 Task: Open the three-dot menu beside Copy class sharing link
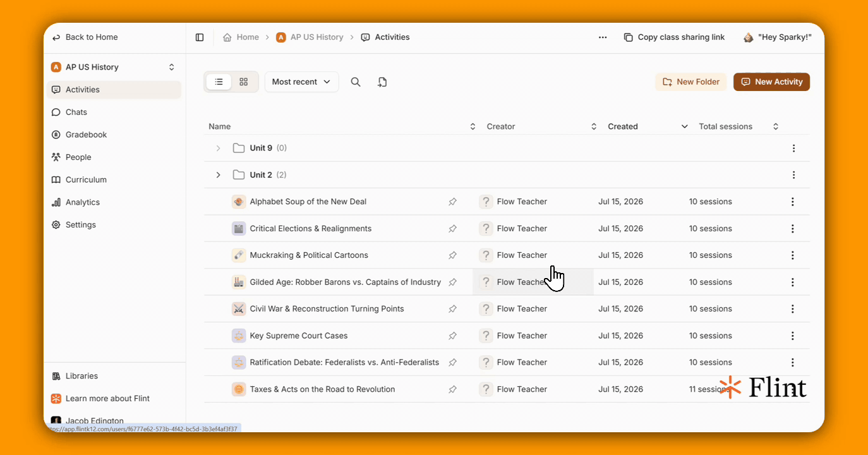(603, 37)
